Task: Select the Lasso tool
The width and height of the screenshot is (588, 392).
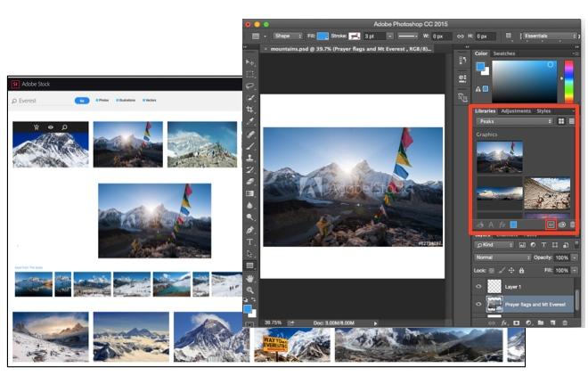Action: click(x=249, y=86)
